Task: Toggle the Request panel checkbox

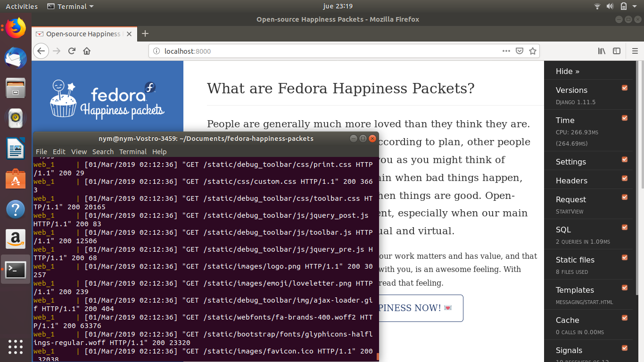Action: [x=625, y=197]
